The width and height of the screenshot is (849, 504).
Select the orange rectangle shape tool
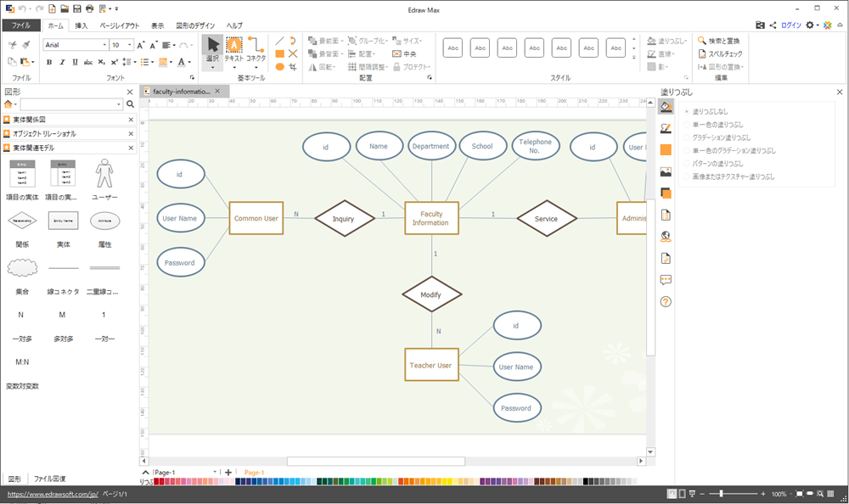279,53
